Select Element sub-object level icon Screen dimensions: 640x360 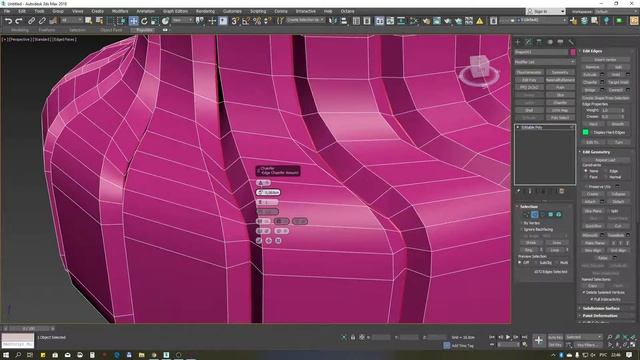point(559,214)
